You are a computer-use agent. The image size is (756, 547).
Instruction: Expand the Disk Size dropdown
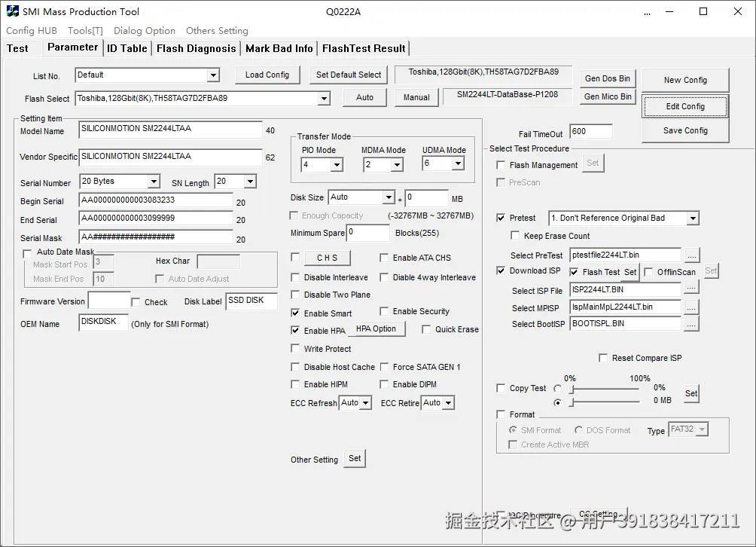tap(389, 197)
